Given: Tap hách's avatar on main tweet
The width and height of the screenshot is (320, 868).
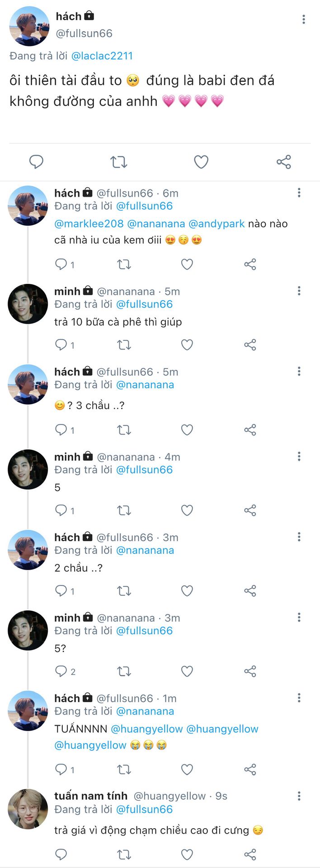Looking at the screenshot, I should point(29,26).
